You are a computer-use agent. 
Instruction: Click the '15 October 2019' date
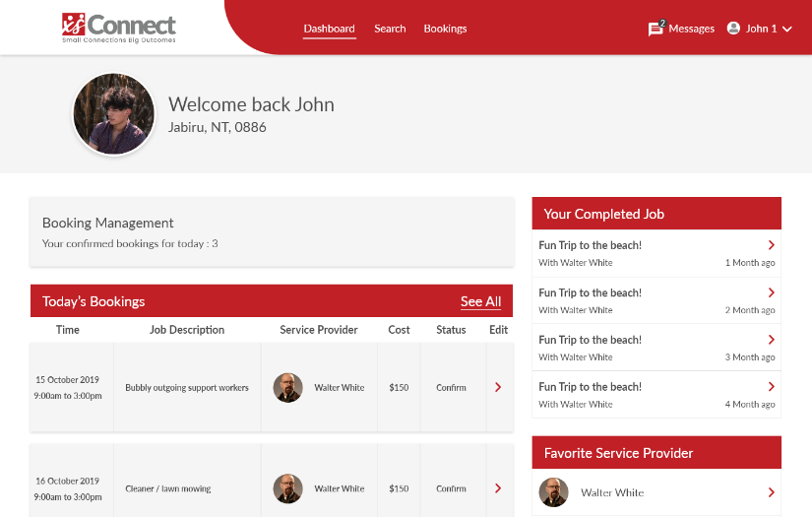(x=67, y=380)
